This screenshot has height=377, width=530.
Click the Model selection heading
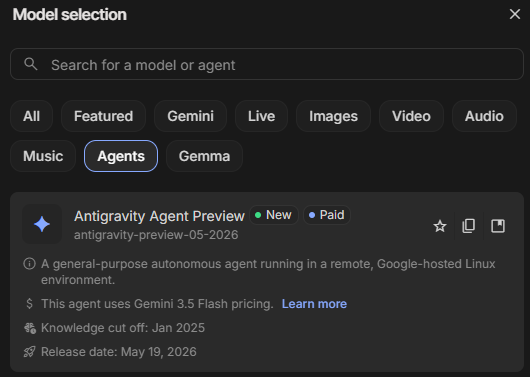pos(70,15)
